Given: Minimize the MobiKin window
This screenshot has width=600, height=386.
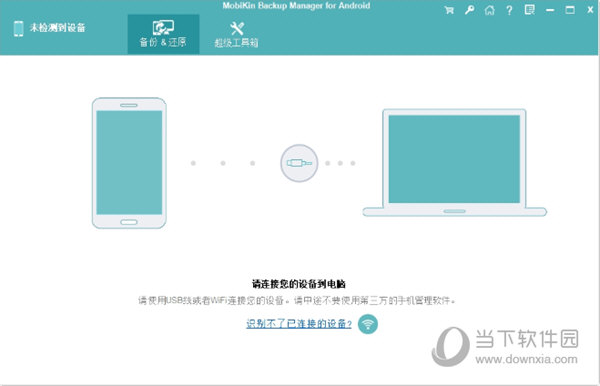Looking at the screenshot, I should click(550, 10).
